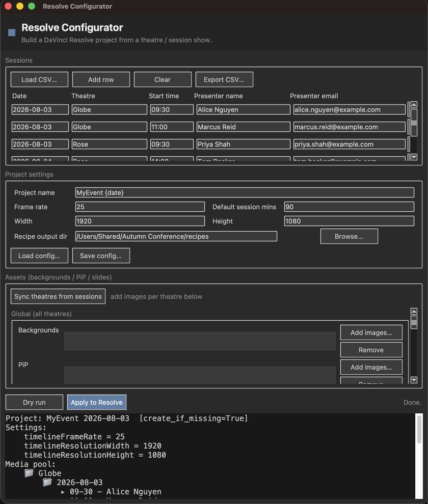This screenshot has height=504, width=428.
Task: Clear all sessions
Action: [x=163, y=79]
